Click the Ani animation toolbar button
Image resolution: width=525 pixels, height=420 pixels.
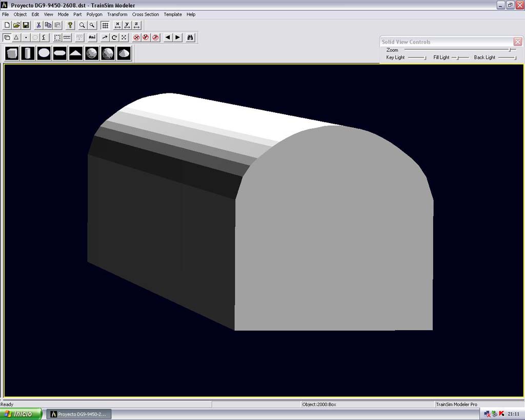pos(92,37)
